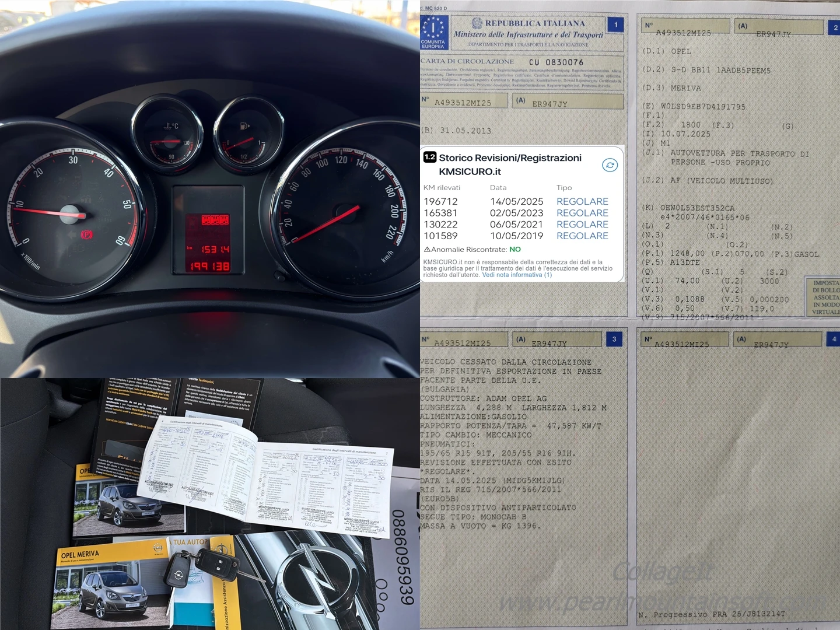Click REGOLARE in the 10/05/2019 row
This screenshot has width=840, height=630.
[x=582, y=236]
